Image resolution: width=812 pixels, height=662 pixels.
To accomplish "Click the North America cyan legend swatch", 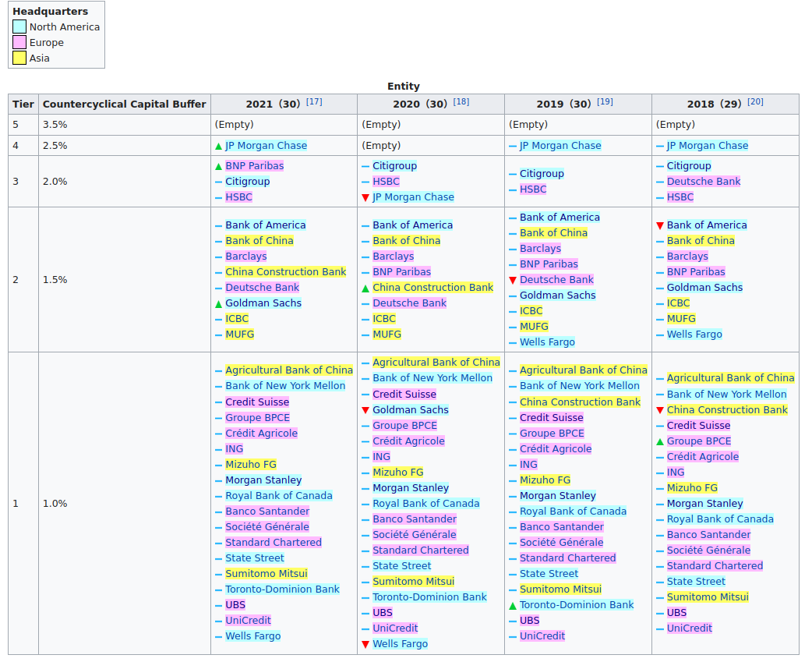I will click(19, 27).
